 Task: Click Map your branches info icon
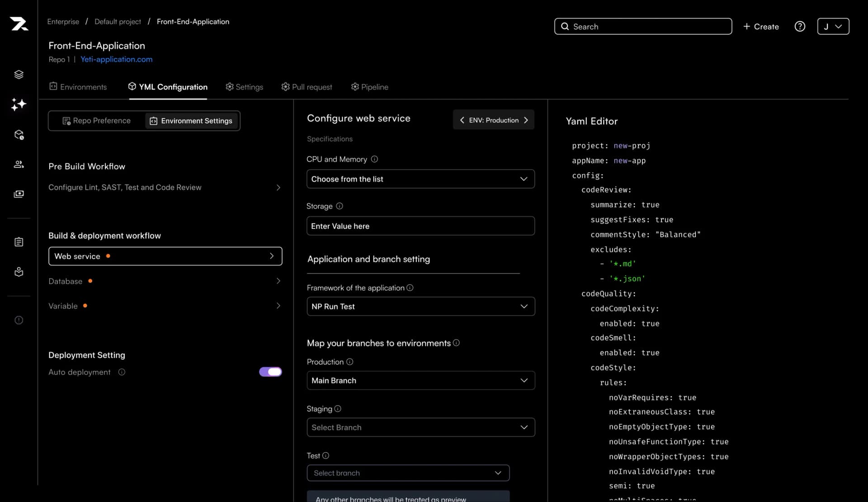coord(456,343)
